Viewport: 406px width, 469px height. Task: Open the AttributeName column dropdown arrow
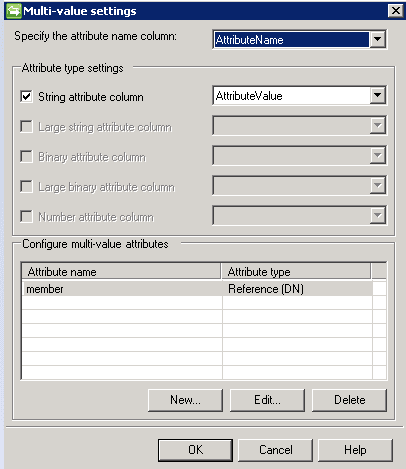pos(377,39)
